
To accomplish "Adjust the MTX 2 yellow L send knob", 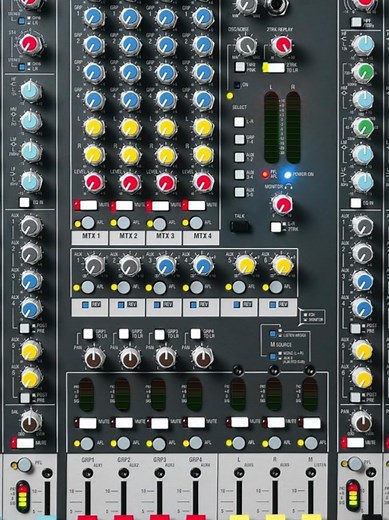I will (x=130, y=127).
